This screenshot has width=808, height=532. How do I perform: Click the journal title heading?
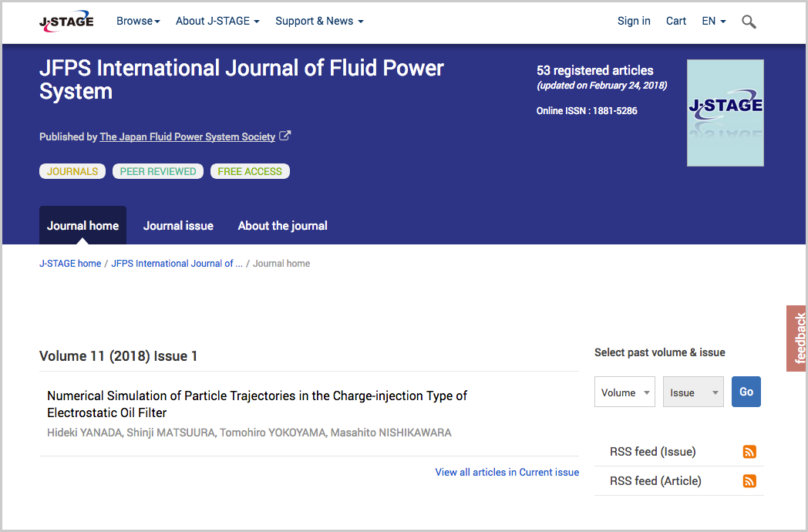click(x=241, y=79)
